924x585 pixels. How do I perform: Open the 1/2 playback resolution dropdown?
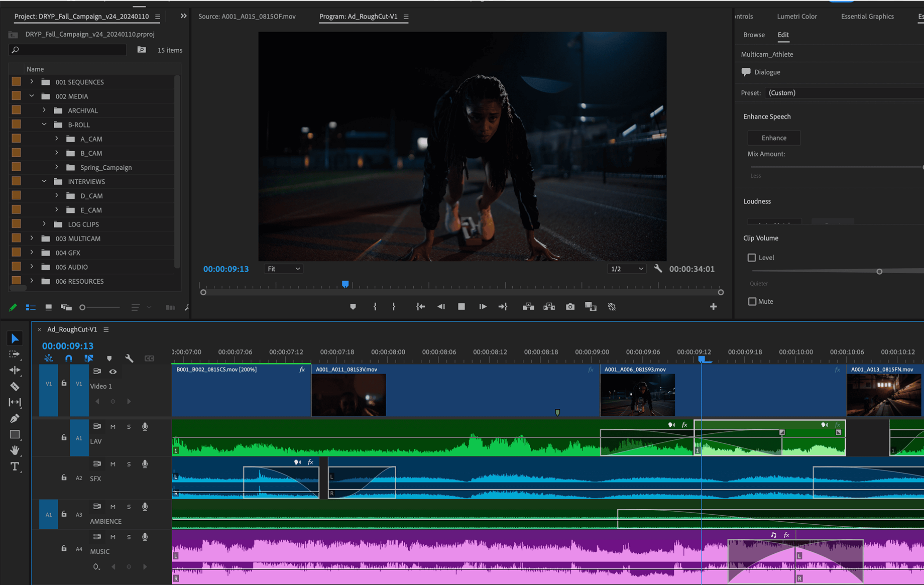(x=626, y=269)
